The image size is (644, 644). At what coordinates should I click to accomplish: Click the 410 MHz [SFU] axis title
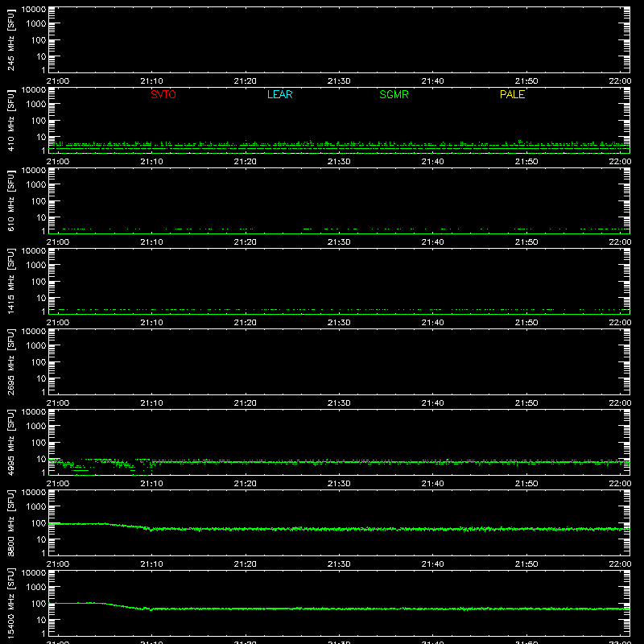click(x=10, y=120)
